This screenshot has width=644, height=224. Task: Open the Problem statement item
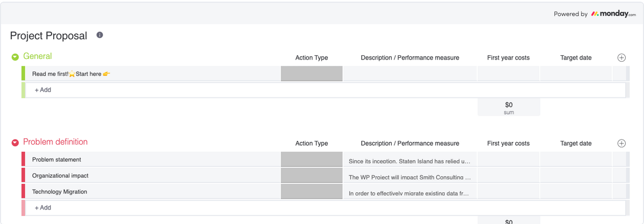point(57,160)
